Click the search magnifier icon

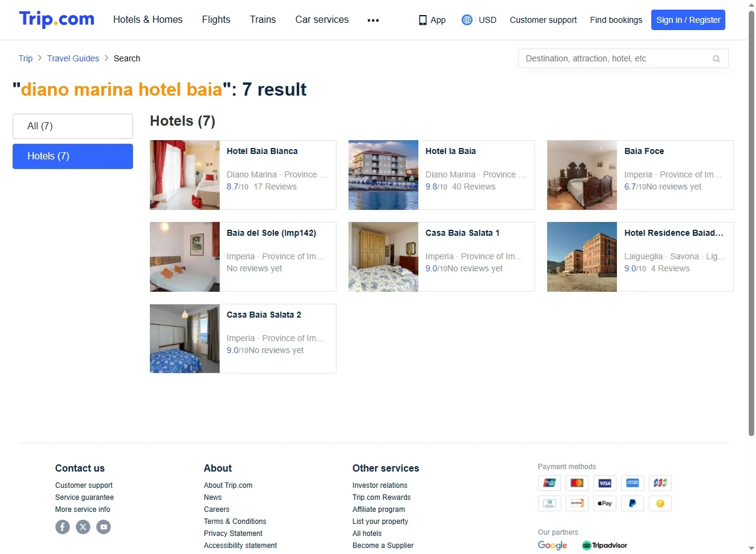[716, 58]
